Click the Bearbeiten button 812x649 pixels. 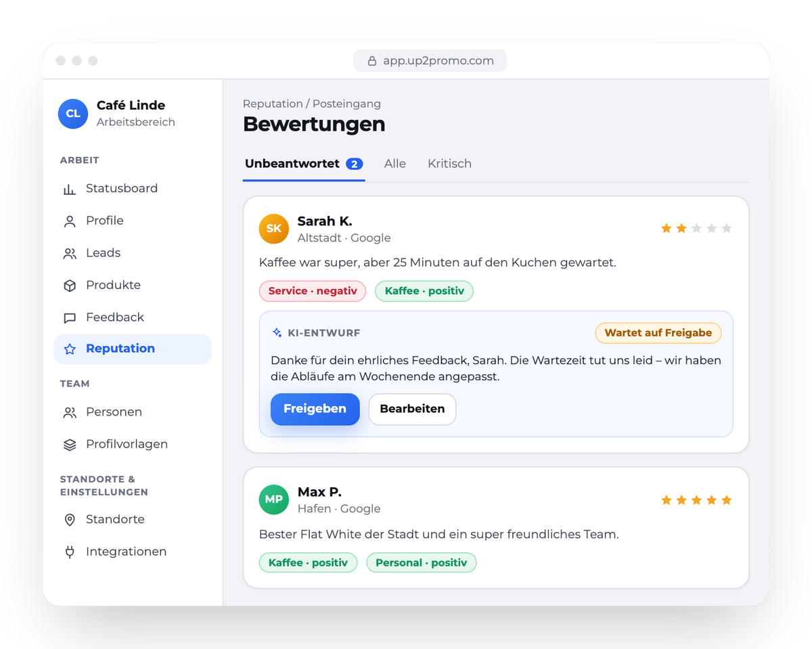tap(412, 409)
